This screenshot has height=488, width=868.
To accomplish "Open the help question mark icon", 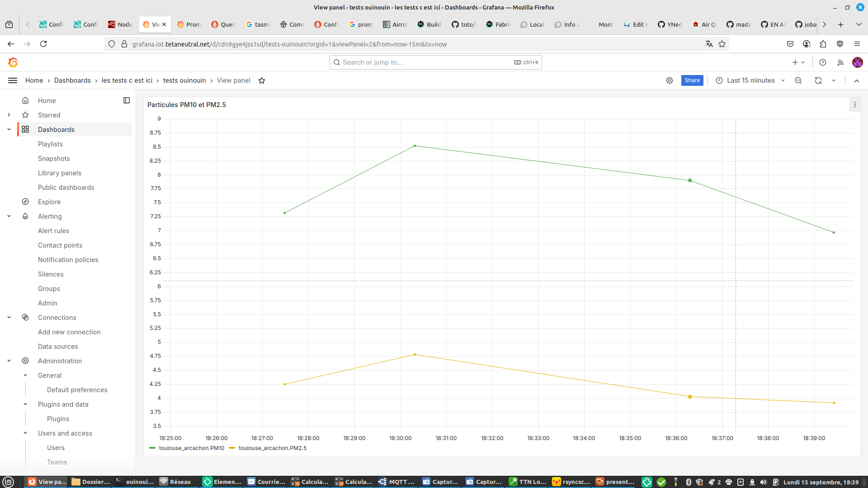I will coord(823,62).
